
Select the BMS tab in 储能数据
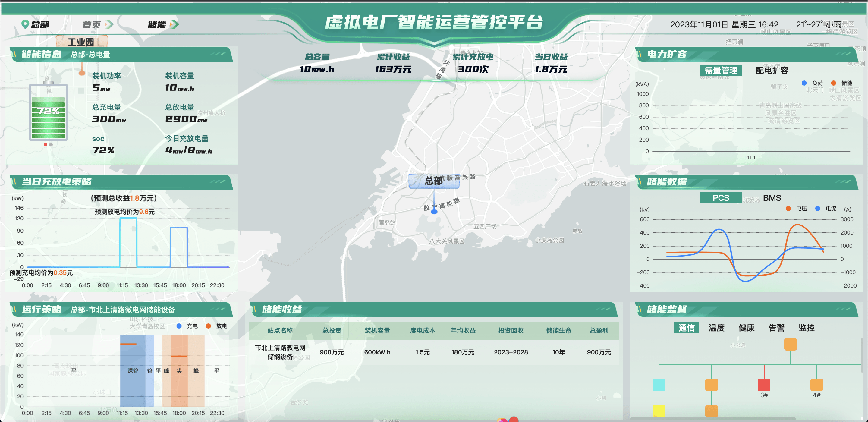[772, 198]
